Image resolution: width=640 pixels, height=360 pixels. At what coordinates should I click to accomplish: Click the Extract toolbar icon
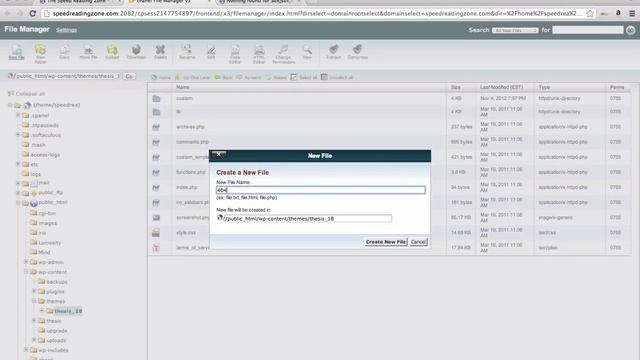pos(333,52)
